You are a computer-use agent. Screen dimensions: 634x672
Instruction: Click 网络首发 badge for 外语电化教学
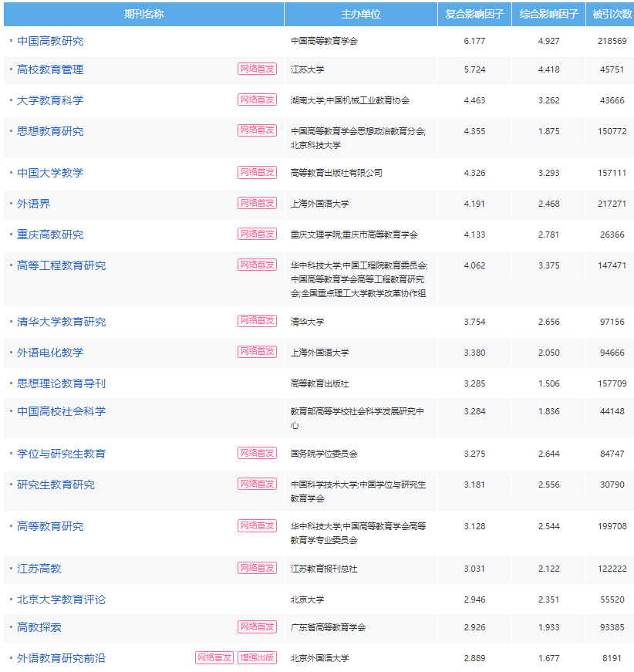tap(257, 352)
